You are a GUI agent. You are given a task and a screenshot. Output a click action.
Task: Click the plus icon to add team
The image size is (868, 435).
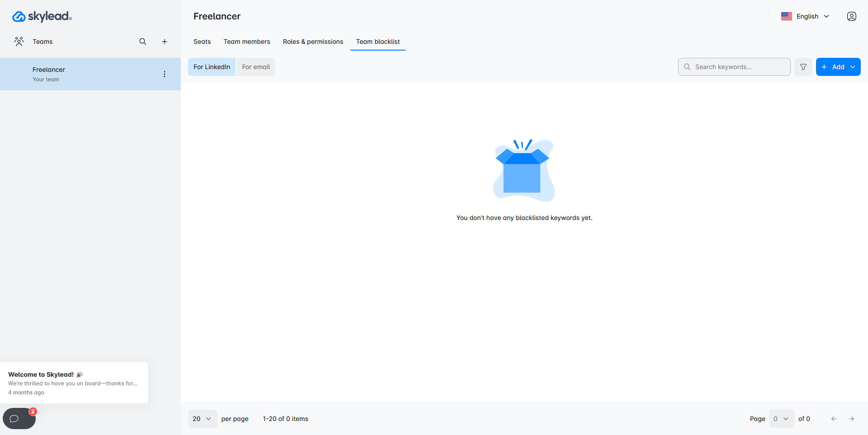click(165, 42)
